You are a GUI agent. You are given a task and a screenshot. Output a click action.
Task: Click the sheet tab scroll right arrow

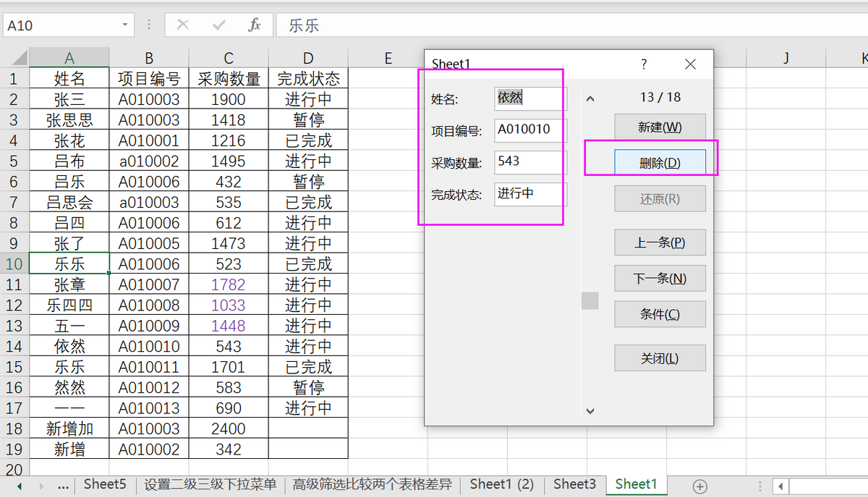[x=41, y=485]
